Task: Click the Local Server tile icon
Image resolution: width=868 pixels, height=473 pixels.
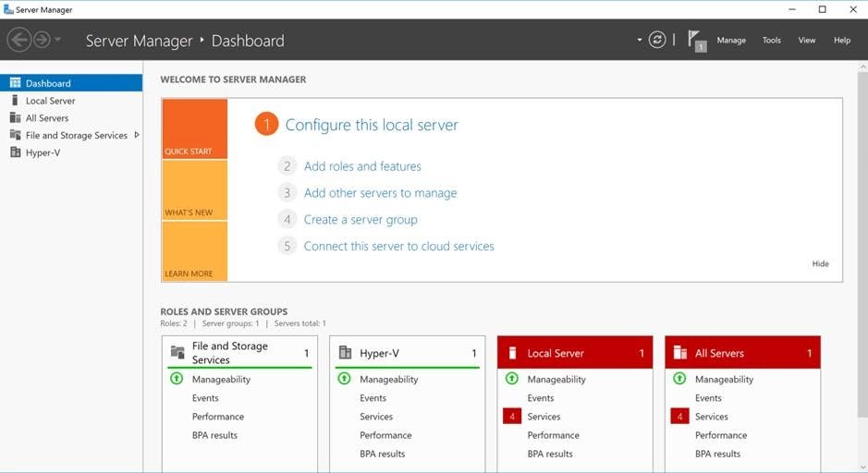Action: tap(513, 353)
